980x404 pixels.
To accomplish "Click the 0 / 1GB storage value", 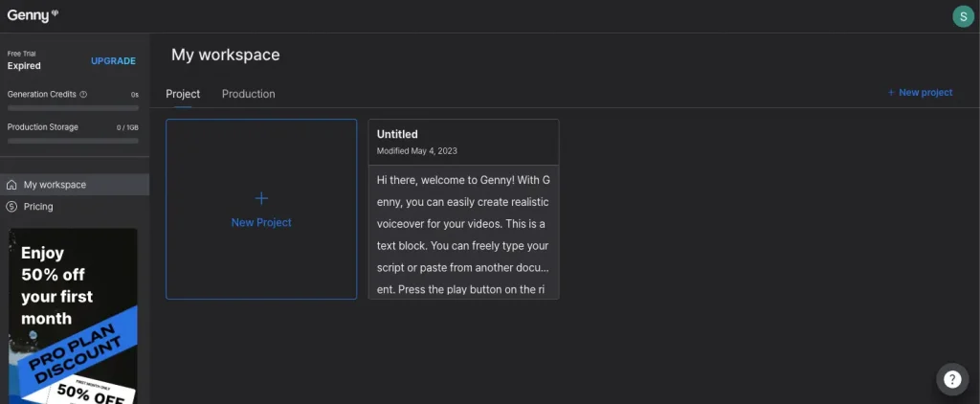I will 127,127.
